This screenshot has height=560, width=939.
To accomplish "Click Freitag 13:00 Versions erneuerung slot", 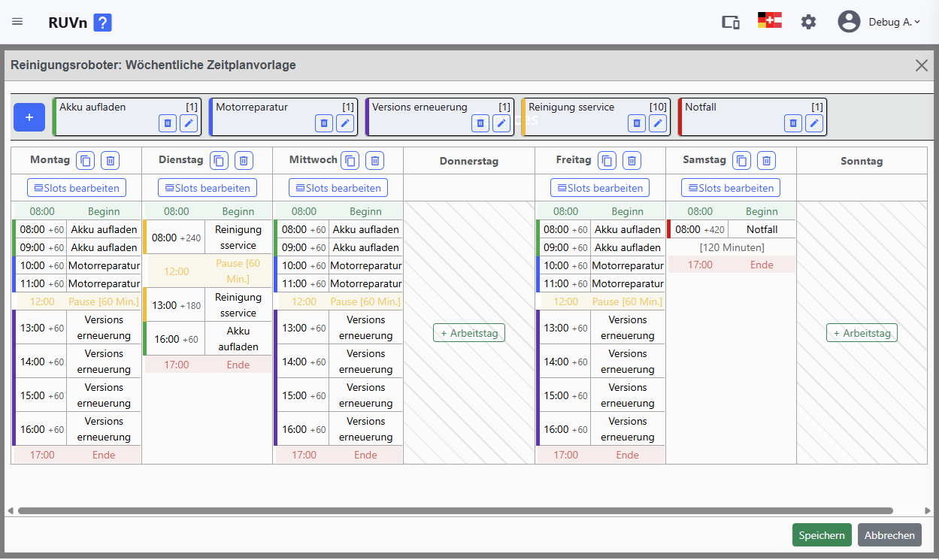I will coord(600,328).
